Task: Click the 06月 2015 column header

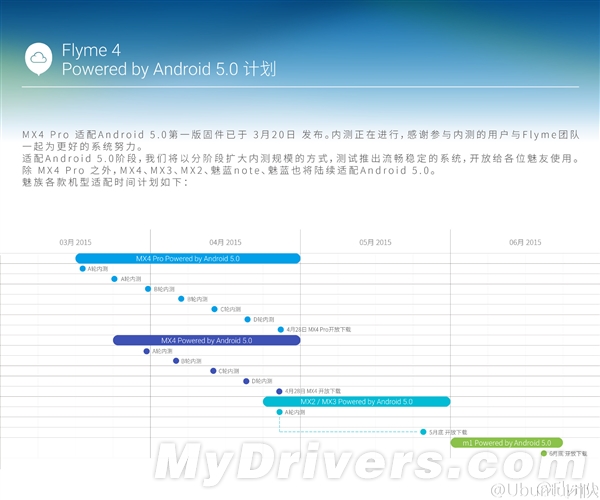Action: coord(524,242)
